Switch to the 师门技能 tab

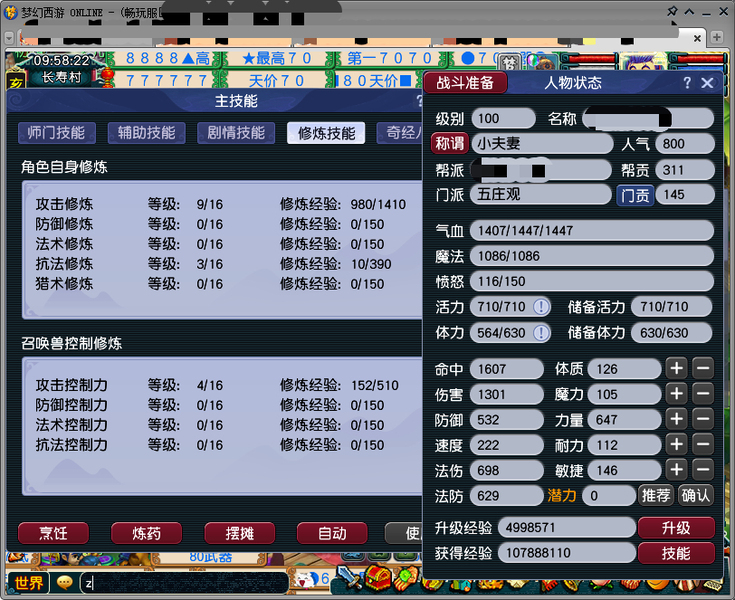57,133
